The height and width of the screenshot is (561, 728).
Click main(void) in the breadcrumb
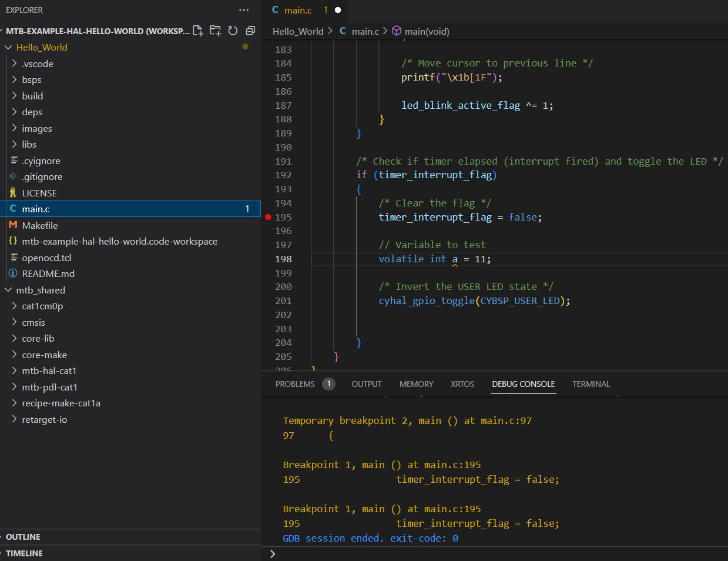427,31
